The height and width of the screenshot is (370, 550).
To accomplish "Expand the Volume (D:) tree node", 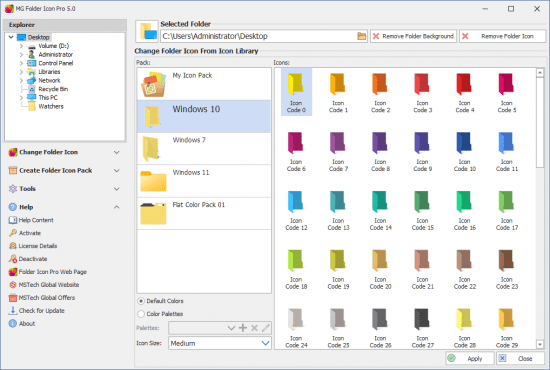I will pyautogui.click(x=21, y=46).
